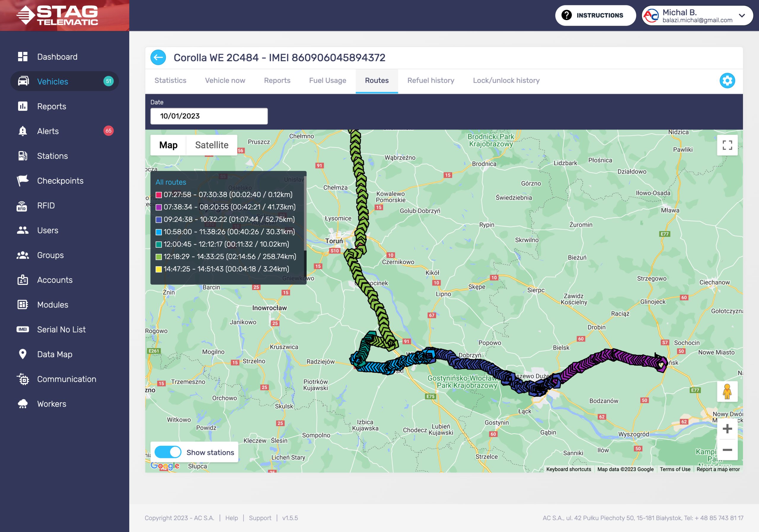Screen dimensions: 759x532
Task: Click the Workers cloud icon
Action: click(x=23, y=403)
